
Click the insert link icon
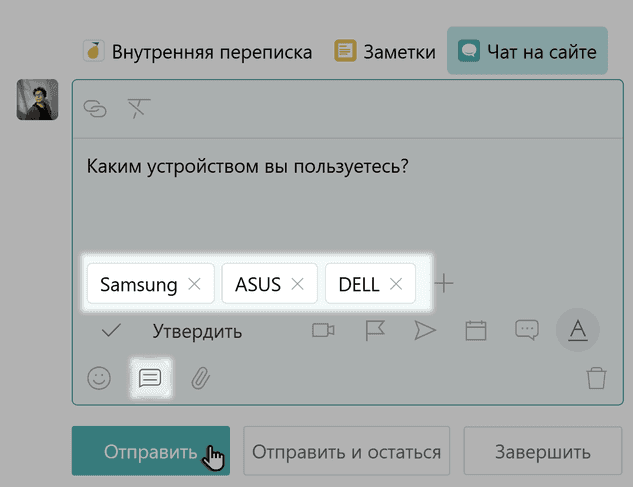click(x=96, y=109)
